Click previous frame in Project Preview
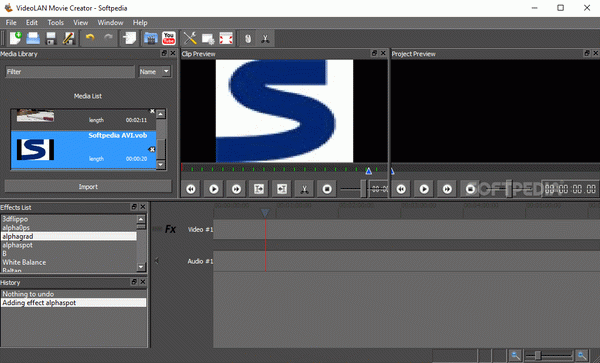 tap(401, 189)
